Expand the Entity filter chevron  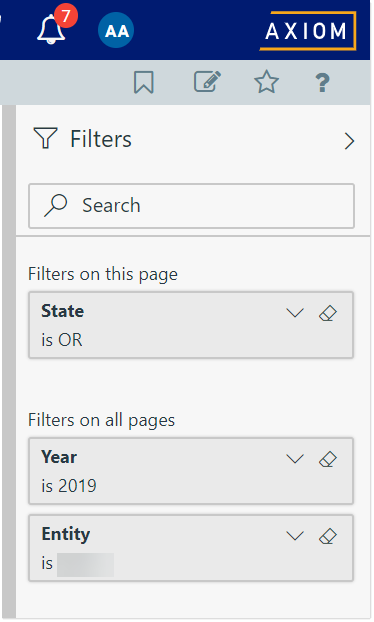pos(295,536)
